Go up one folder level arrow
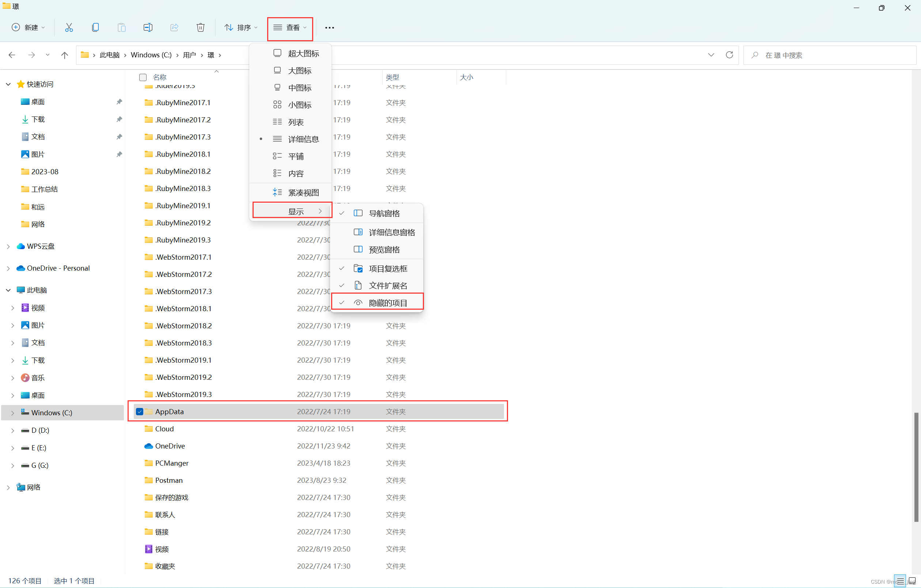The image size is (921, 588). [65, 55]
